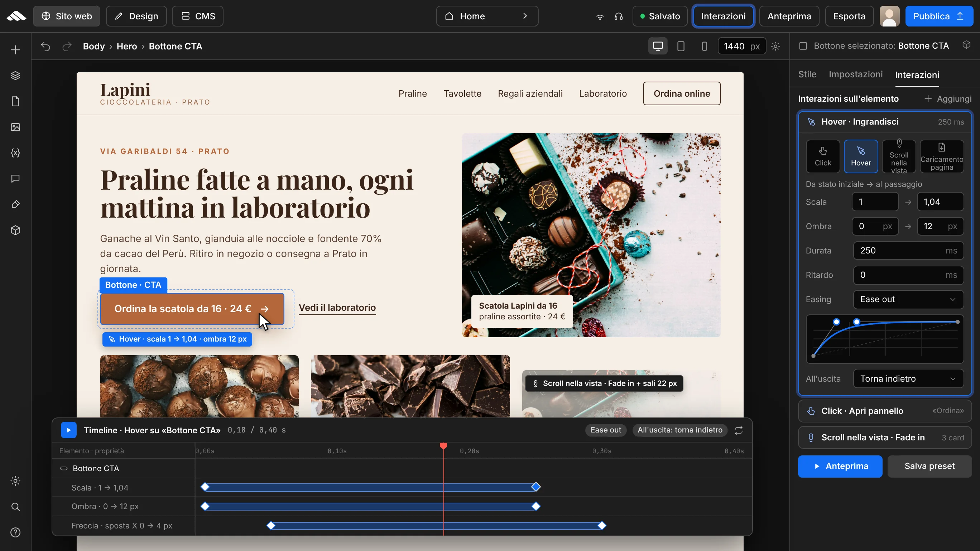The image size is (980, 551).
Task: Click the Esporta button
Action: (x=849, y=16)
